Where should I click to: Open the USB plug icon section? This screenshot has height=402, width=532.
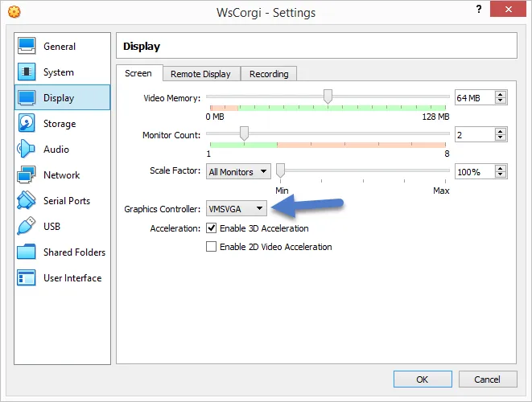click(x=27, y=226)
